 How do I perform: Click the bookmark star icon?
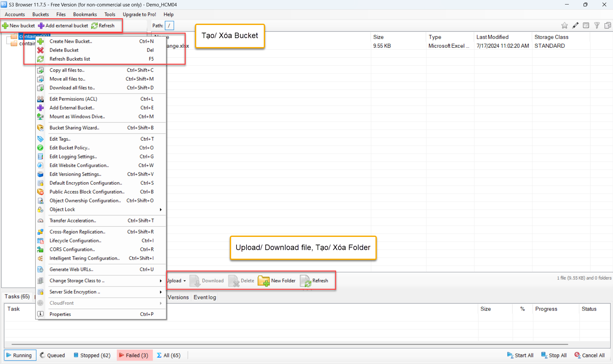pyautogui.click(x=564, y=26)
